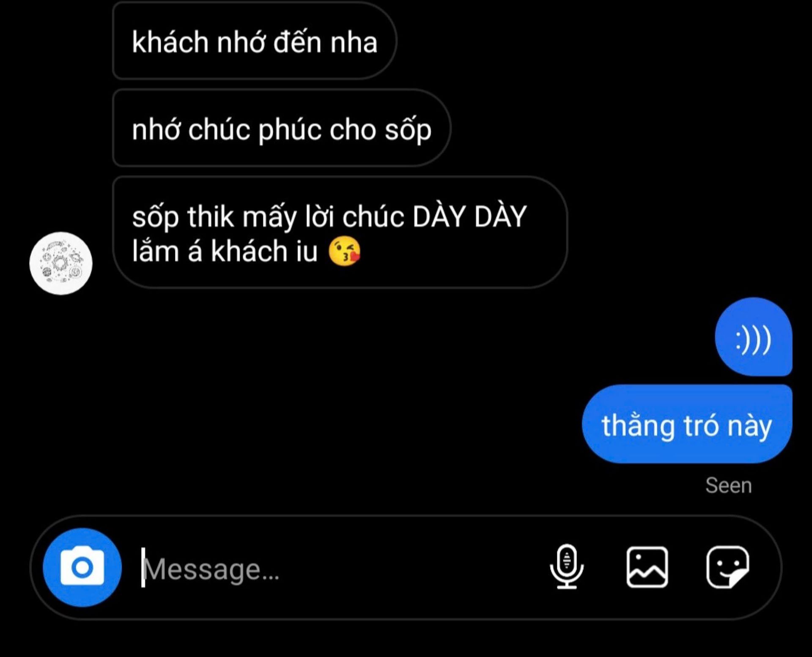The height and width of the screenshot is (657, 812).
Task: Tap the microphone voice message icon
Action: click(x=567, y=566)
